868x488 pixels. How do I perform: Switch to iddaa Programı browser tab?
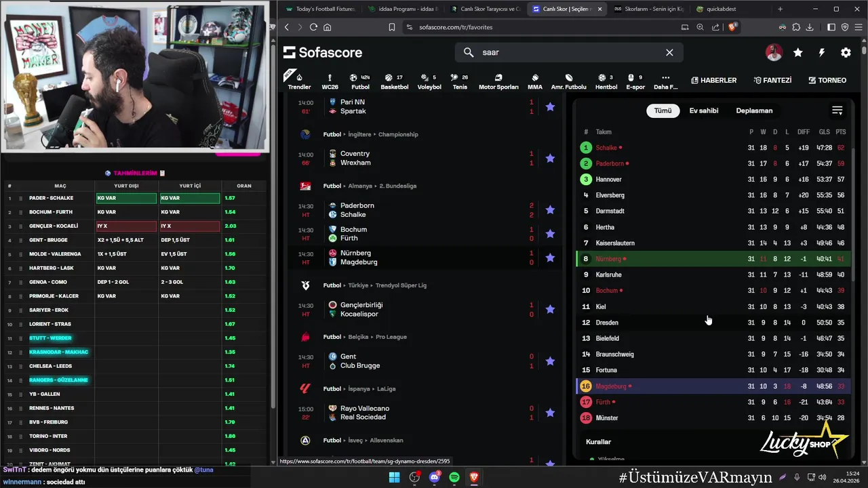(403, 9)
